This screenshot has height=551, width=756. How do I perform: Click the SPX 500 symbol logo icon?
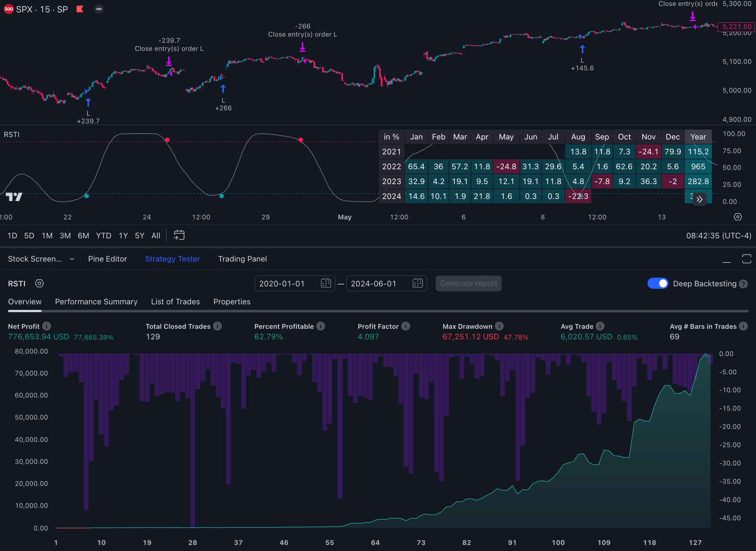9,9
